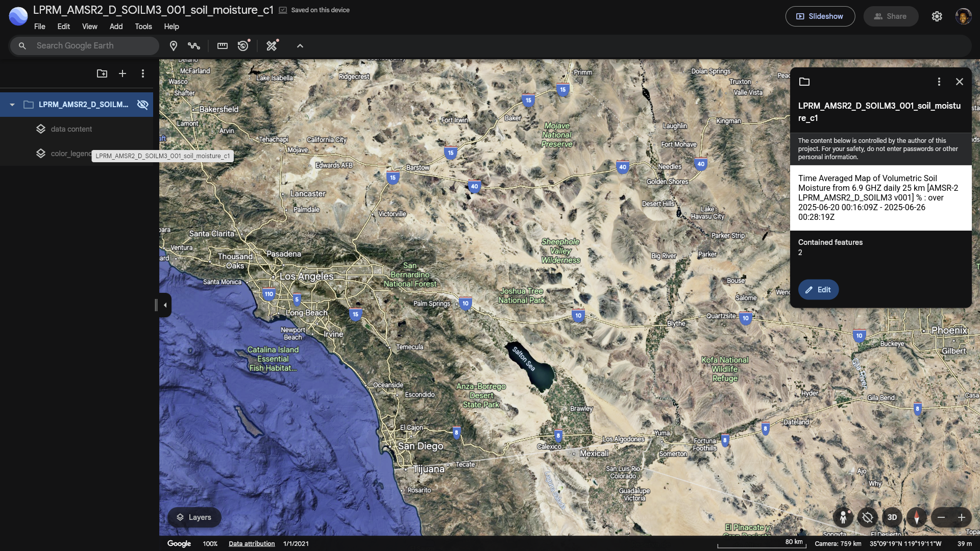The width and height of the screenshot is (980, 551).
Task: Open the View menu
Action: [x=90, y=27]
